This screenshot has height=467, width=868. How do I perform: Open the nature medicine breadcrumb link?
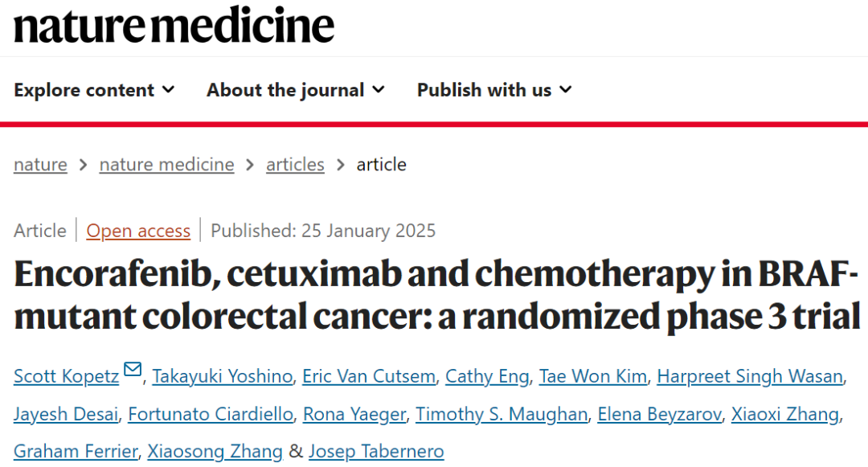pyautogui.click(x=166, y=164)
